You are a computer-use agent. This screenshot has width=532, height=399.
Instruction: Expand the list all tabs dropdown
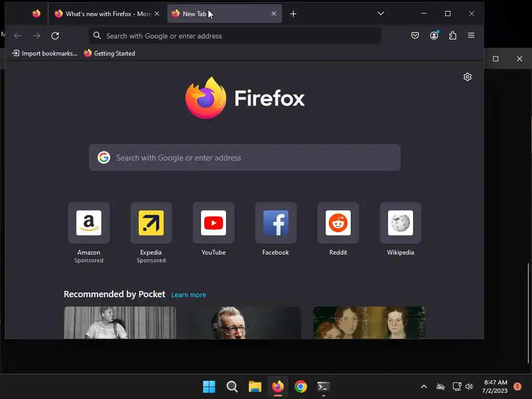(x=381, y=14)
